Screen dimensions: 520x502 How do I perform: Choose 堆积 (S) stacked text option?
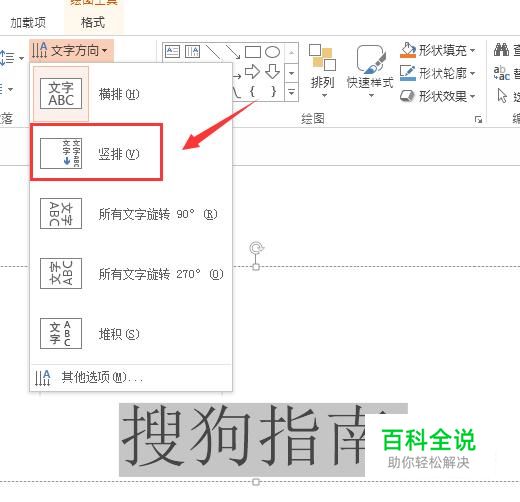(x=131, y=334)
